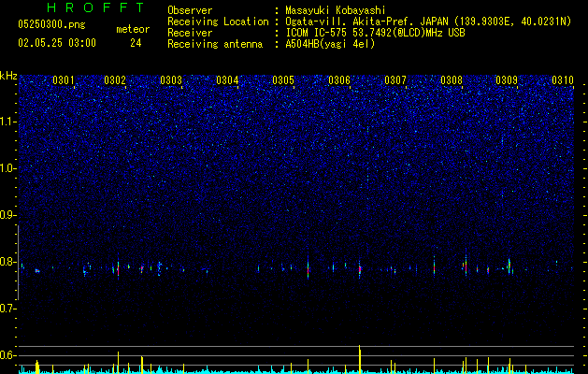Viewport: 588px width, 374px height.
Task: Click the date stamp 02.05.25 03:00
Action: pos(57,43)
